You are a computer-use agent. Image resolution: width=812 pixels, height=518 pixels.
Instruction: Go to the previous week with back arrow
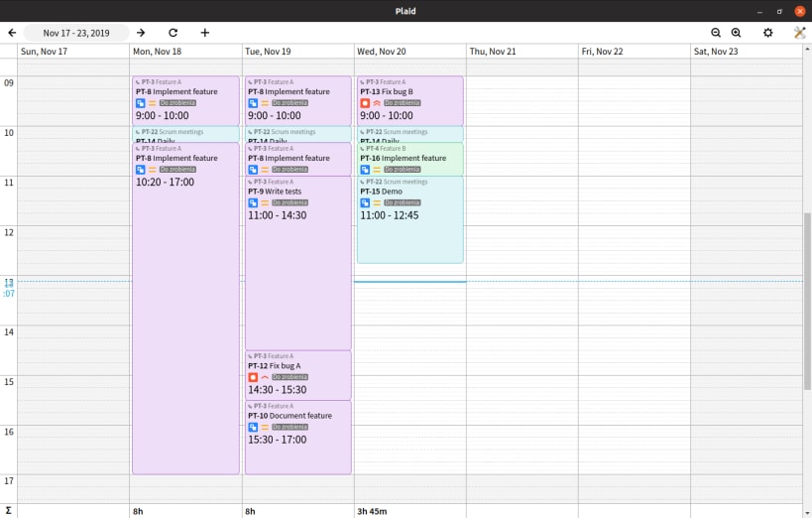(x=12, y=33)
